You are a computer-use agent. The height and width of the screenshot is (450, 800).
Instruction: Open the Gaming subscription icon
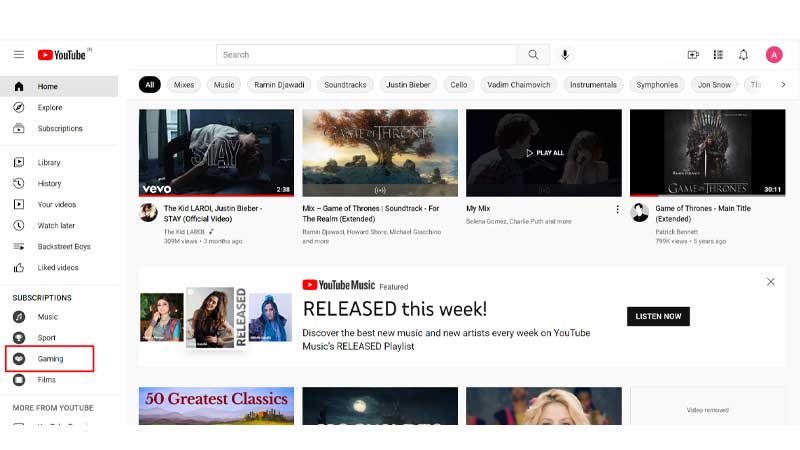point(19,359)
